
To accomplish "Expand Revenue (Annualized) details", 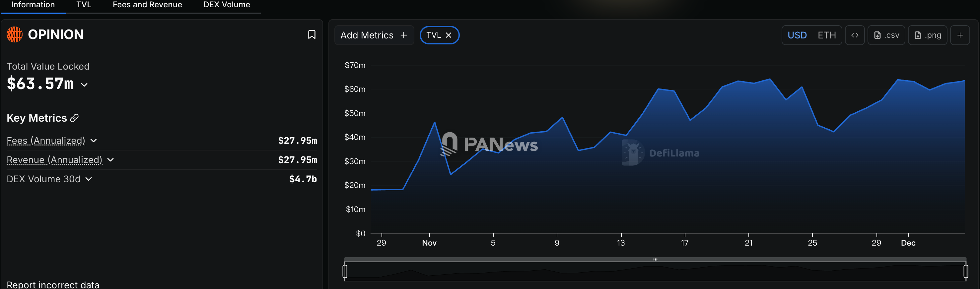I will [x=111, y=160].
